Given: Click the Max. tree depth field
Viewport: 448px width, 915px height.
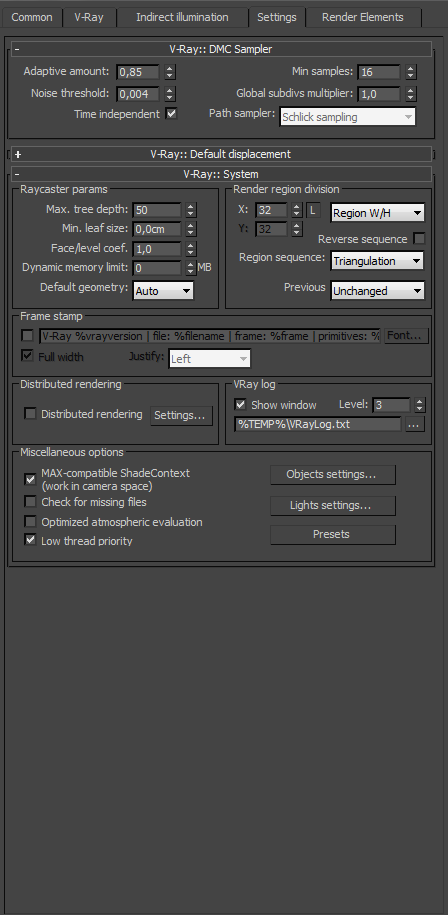Looking at the screenshot, I should pos(158,210).
